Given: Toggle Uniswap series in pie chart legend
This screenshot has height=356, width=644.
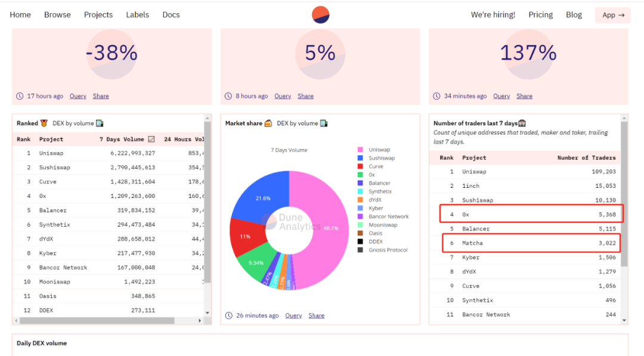Looking at the screenshot, I should [374, 150].
